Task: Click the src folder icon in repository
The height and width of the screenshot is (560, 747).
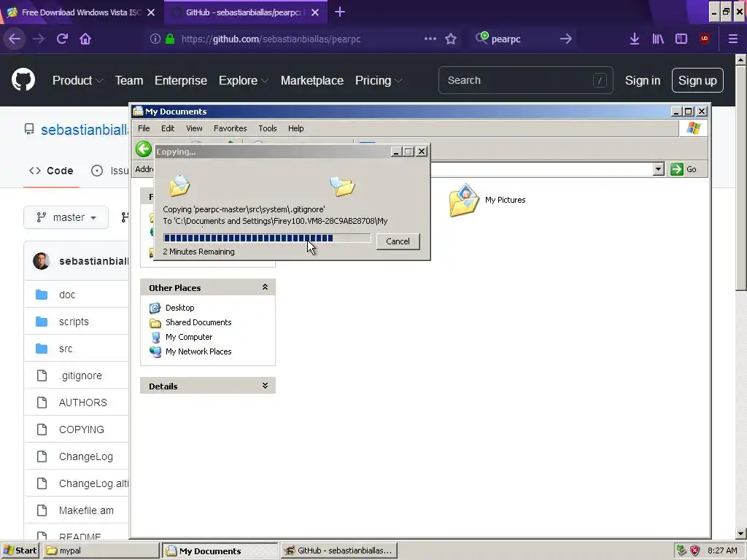Action: (x=42, y=349)
